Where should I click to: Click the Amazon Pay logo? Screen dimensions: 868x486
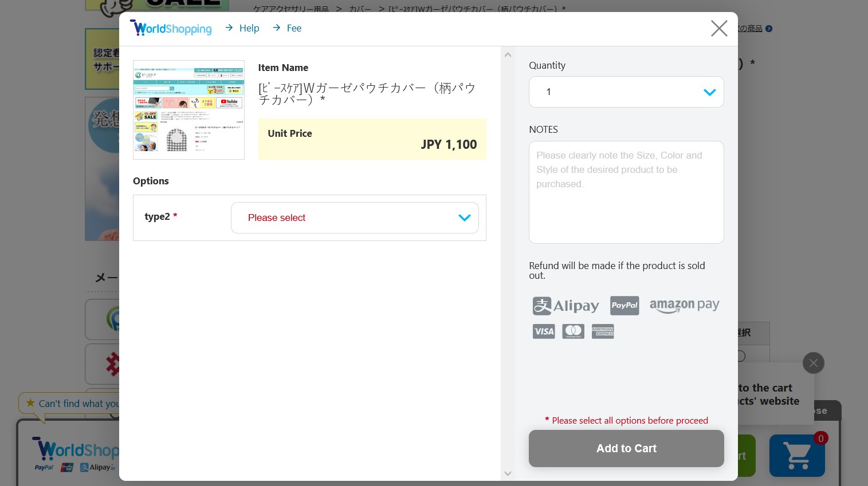pos(684,306)
